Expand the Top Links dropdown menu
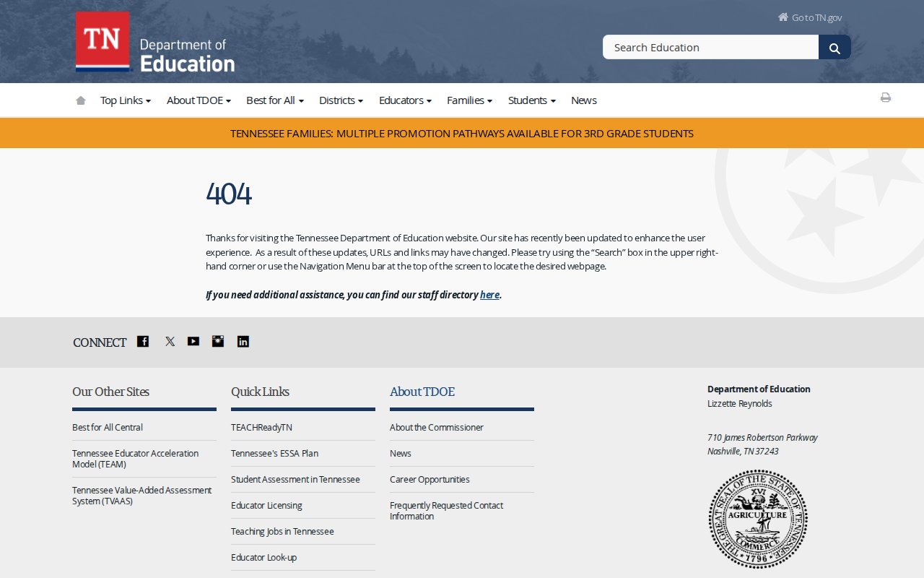The image size is (924, 578). [125, 100]
